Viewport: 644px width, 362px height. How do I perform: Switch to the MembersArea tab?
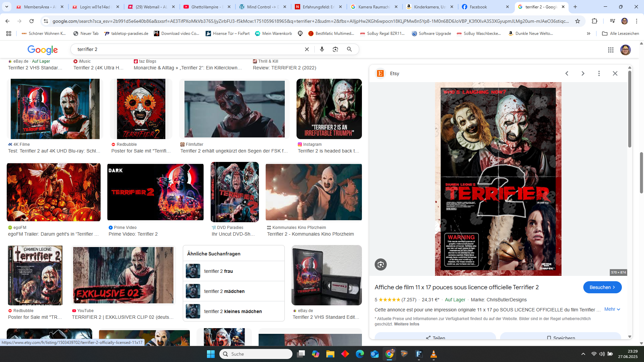click(x=40, y=7)
